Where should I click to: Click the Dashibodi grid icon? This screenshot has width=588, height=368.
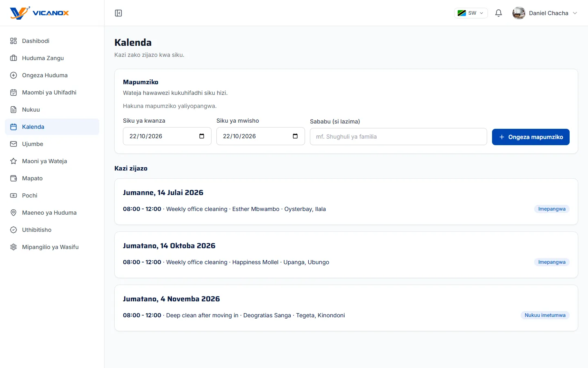[13, 41]
